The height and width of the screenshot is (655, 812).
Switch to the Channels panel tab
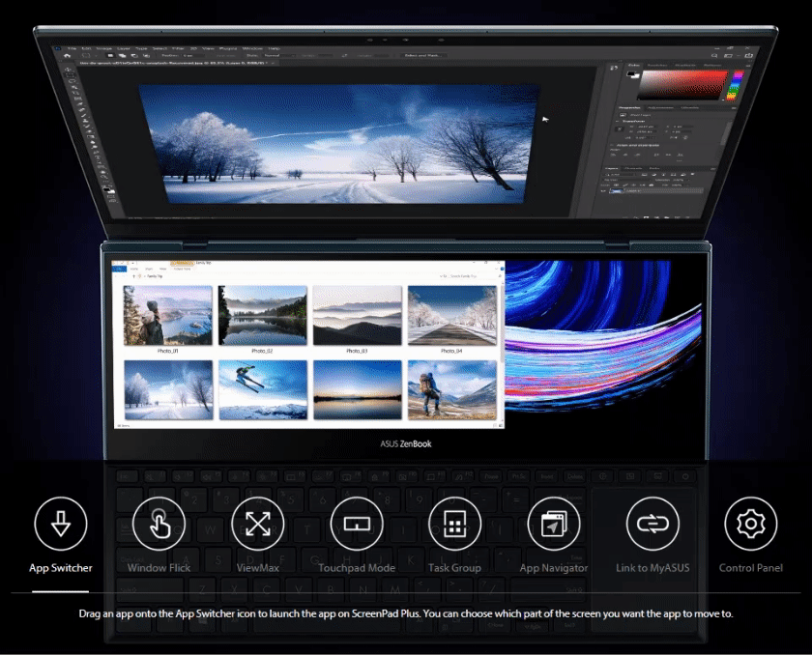[x=633, y=169]
